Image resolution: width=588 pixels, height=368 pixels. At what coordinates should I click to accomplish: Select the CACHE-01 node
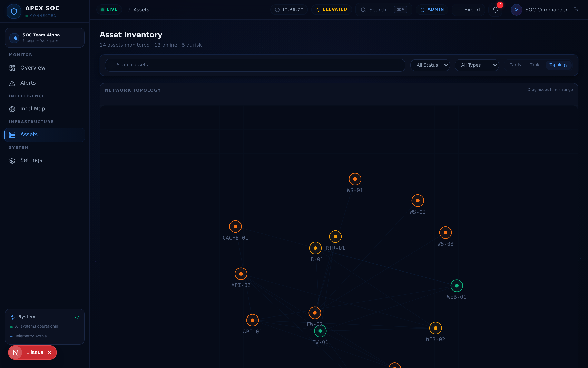coord(235,227)
